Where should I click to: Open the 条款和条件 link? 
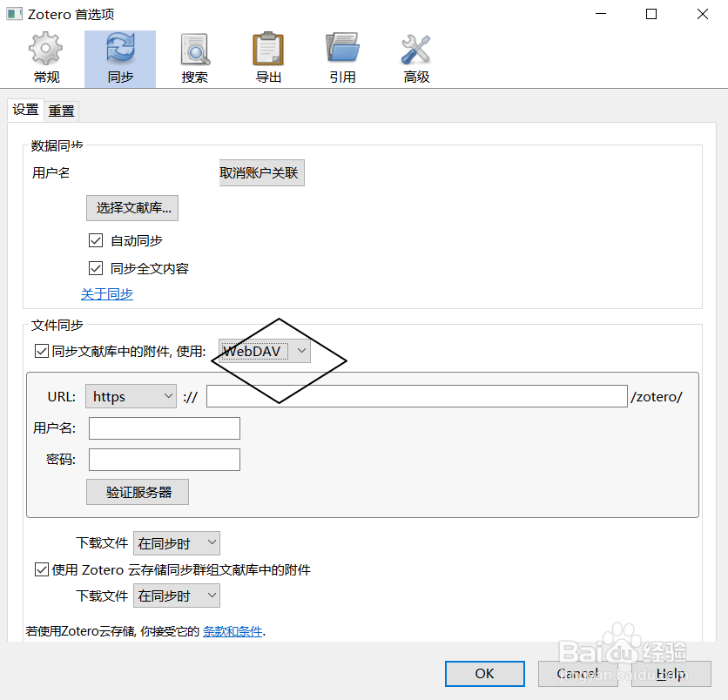(233, 631)
